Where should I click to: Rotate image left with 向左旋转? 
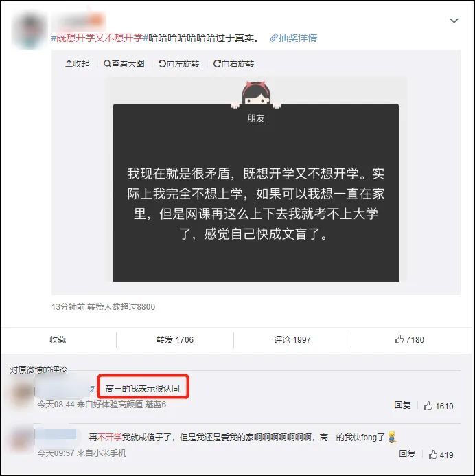[178, 63]
